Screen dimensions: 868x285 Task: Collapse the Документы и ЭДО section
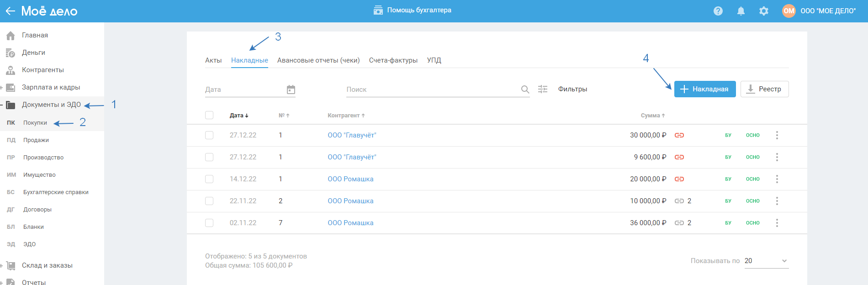(x=2, y=105)
